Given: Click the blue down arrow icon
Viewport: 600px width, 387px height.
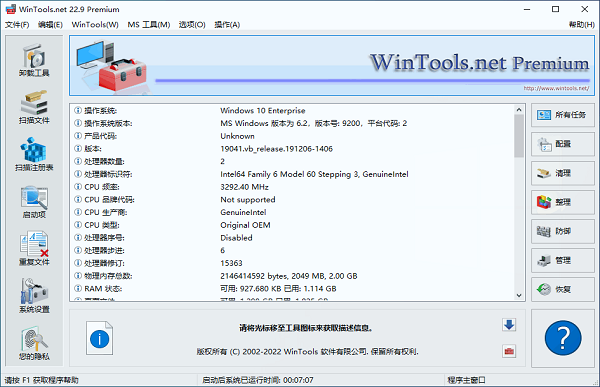Looking at the screenshot, I should click(509, 325).
